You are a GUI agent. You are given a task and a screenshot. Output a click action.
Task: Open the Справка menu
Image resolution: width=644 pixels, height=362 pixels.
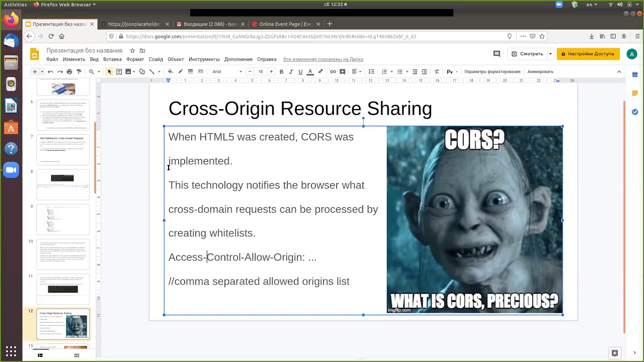pos(267,59)
